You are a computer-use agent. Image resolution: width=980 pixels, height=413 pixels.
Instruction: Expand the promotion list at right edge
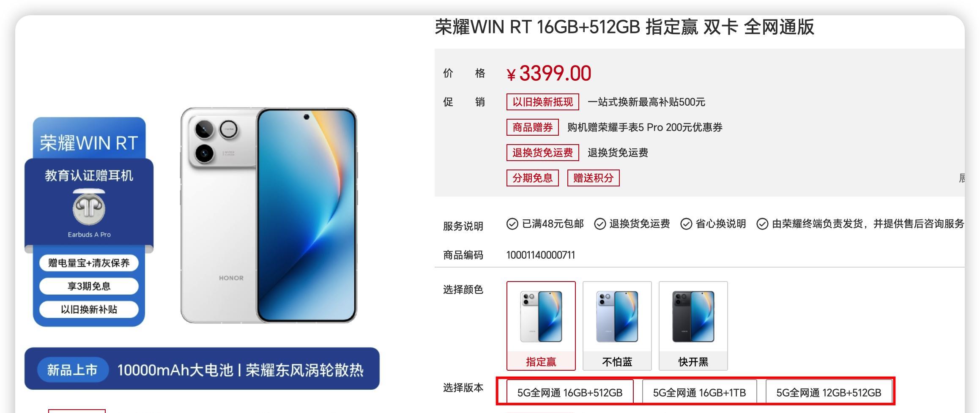pos(961,178)
